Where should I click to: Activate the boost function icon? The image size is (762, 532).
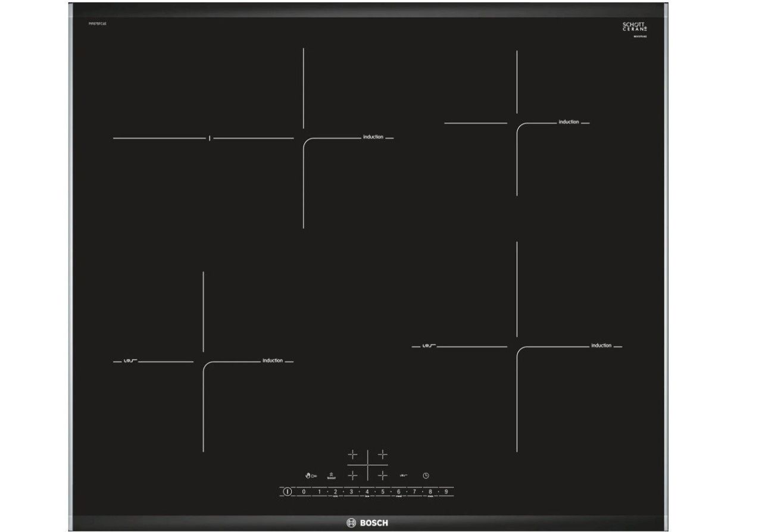click(x=332, y=475)
